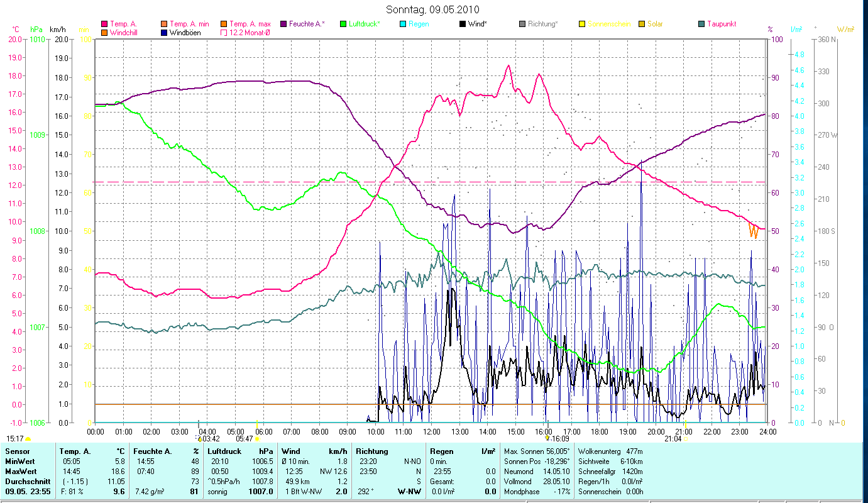Click the MinWert temperature value 5.8
868x503 pixels.
click(x=121, y=461)
